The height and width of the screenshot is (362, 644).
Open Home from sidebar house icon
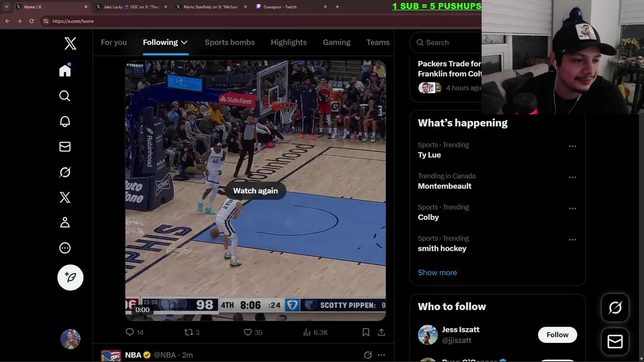pos(65,70)
